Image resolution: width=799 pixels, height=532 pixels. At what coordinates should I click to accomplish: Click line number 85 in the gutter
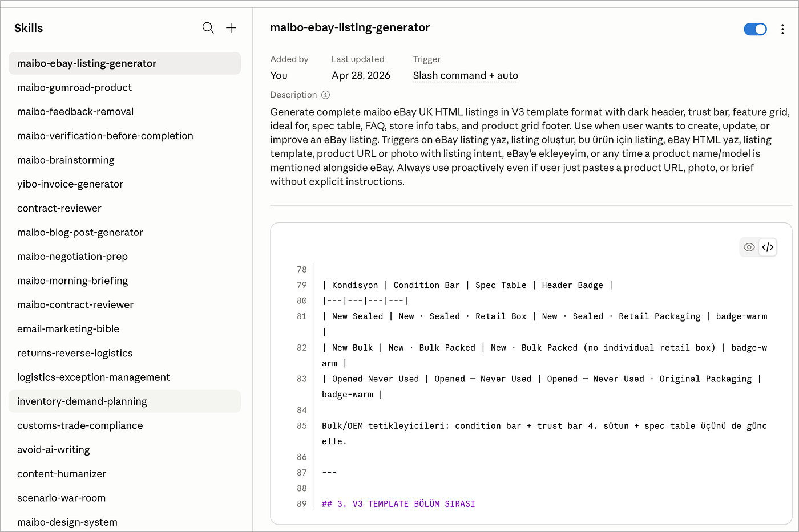click(x=301, y=425)
